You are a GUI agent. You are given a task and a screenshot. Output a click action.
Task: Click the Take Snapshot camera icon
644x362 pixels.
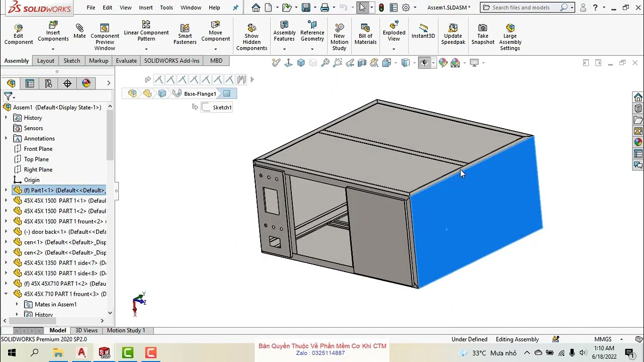482,28
